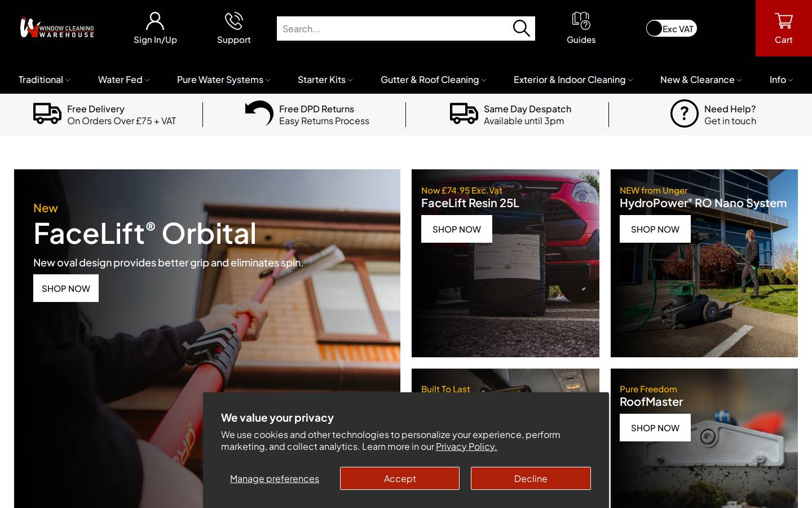
Task: Expand the Water Fed menu
Action: [x=123, y=80]
